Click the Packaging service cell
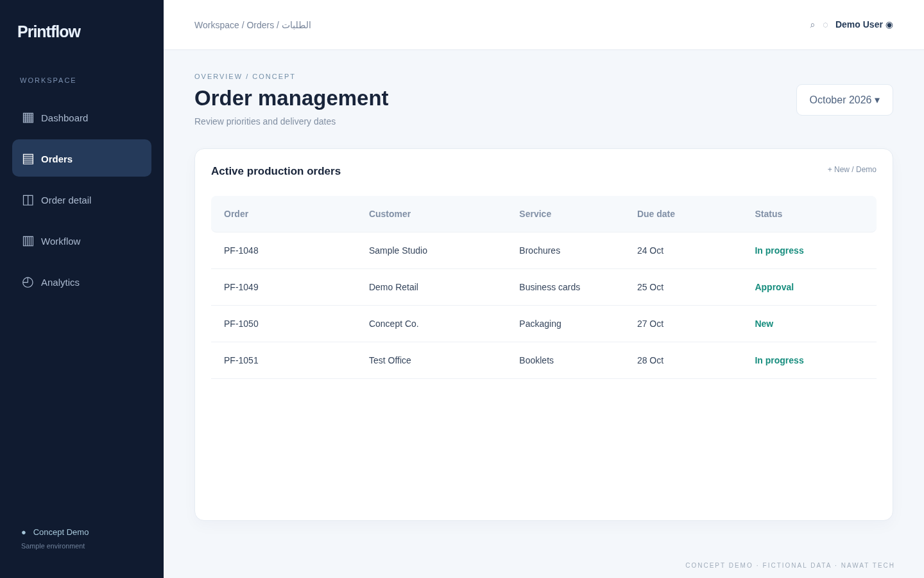The height and width of the screenshot is (578, 924). coord(540,324)
